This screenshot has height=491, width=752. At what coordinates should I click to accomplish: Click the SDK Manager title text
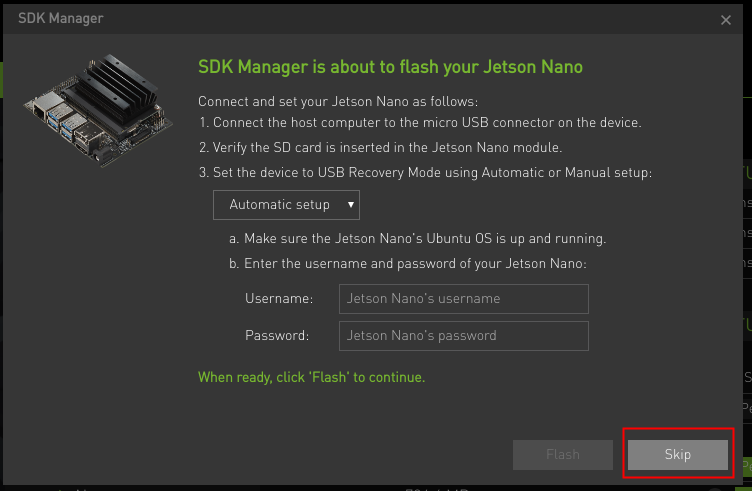pos(61,18)
